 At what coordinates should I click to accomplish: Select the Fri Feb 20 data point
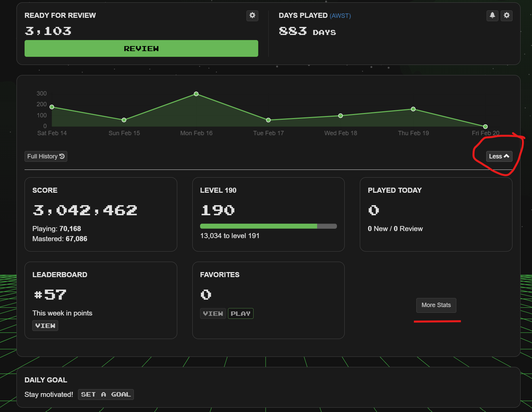pos(485,126)
